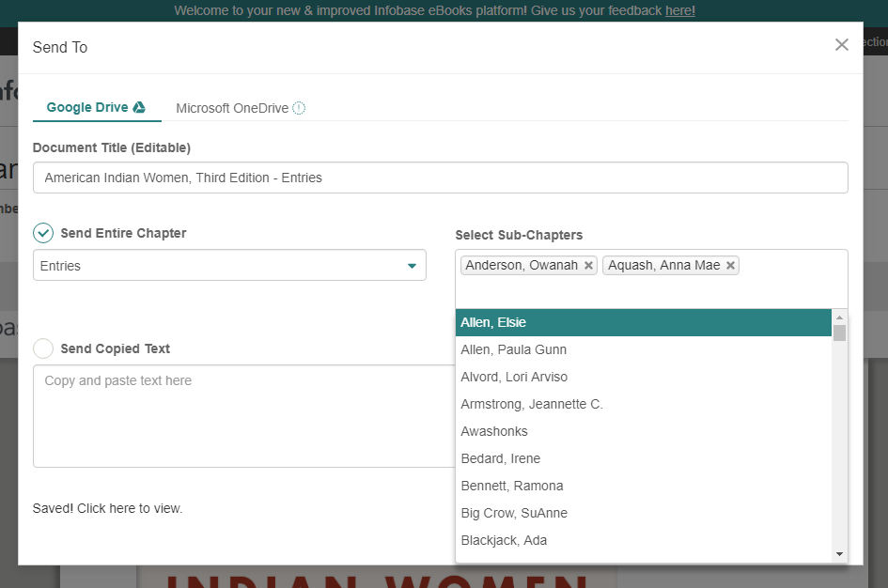
Task: Click the Document Title text field
Action: pos(440,178)
